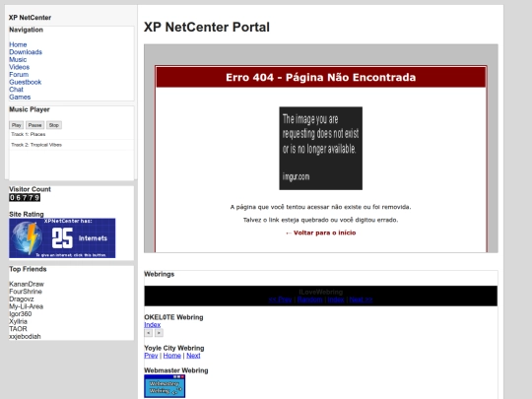Open the Guestbook link
532x399 pixels.
coord(25,82)
